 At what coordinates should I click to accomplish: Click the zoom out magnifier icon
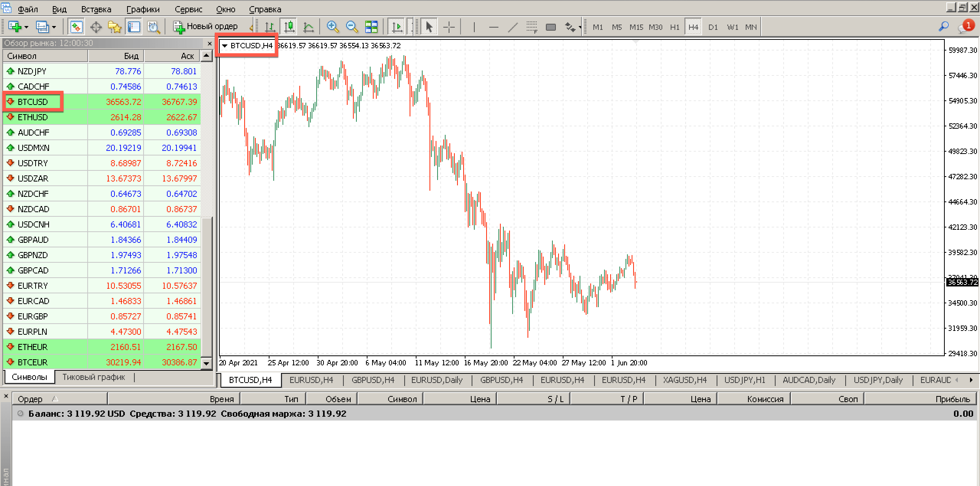(351, 27)
